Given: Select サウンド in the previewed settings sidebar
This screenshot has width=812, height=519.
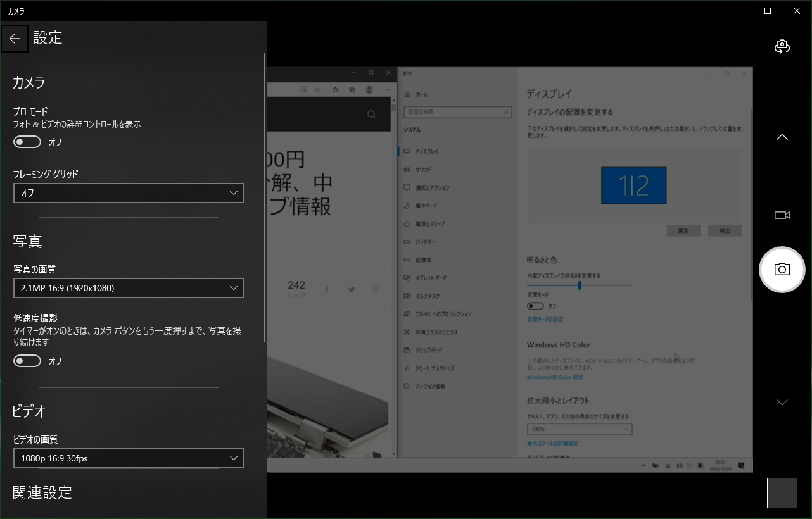Looking at the screenshot, I should point(423,170).
